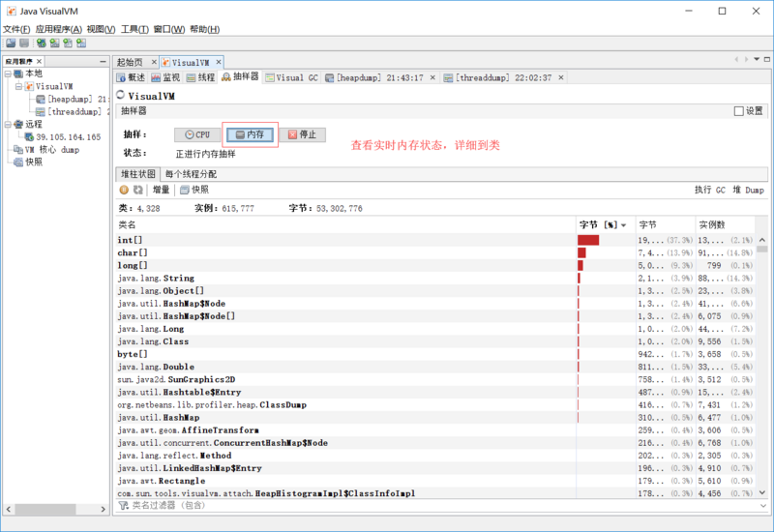This screenshot has width=774, height=532.
Task: Close the VisualVM document tab
Action: pyautogui.click(x=219, y=62)
